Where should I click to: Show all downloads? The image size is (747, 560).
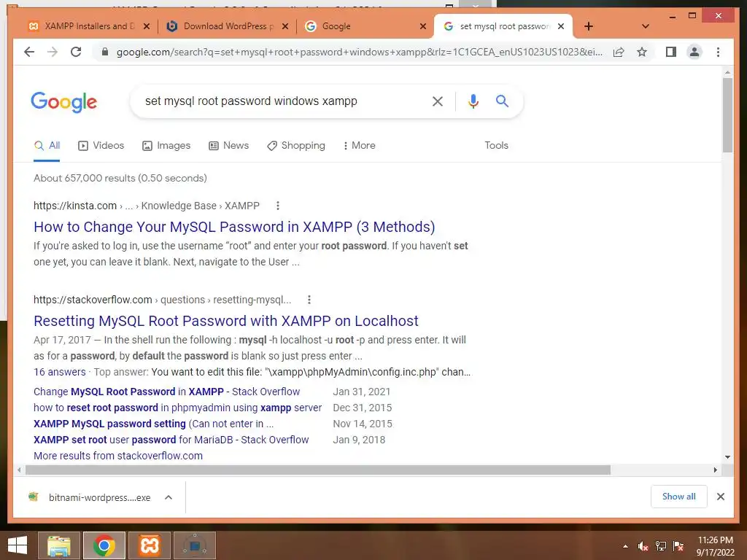click(x=679, y=497)
